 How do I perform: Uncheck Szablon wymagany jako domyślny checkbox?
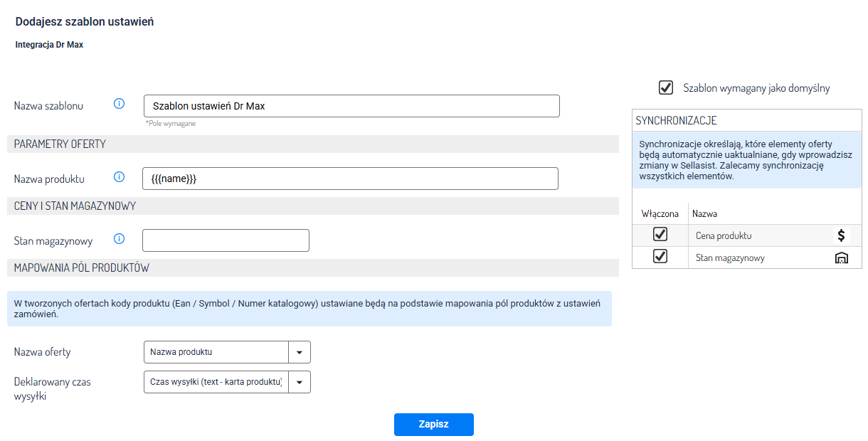[666, 87]
